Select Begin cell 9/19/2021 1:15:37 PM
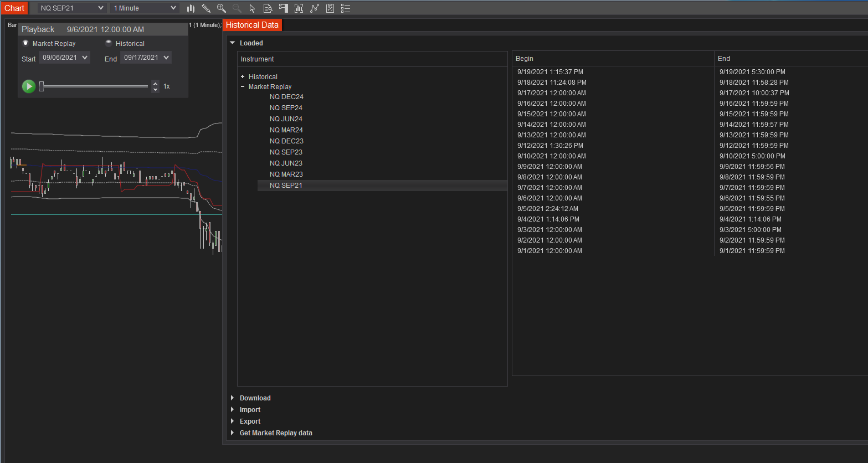868x463 pixels. 550,72
